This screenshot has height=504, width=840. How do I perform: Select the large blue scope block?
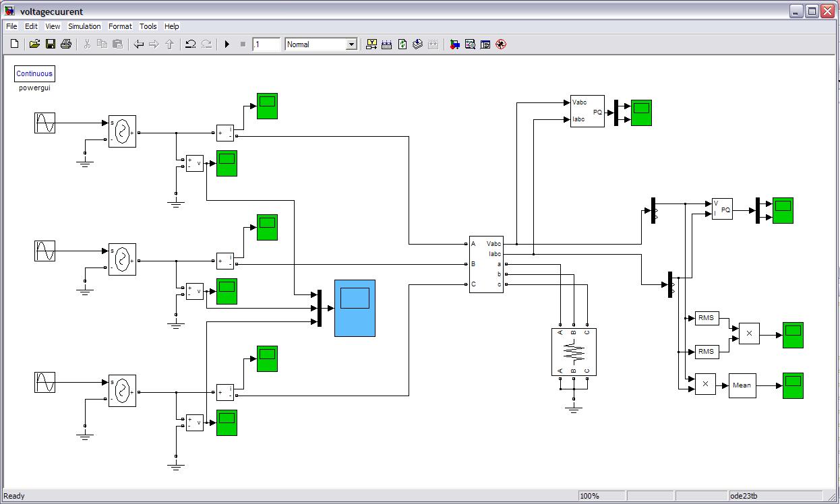coord(355,308)
